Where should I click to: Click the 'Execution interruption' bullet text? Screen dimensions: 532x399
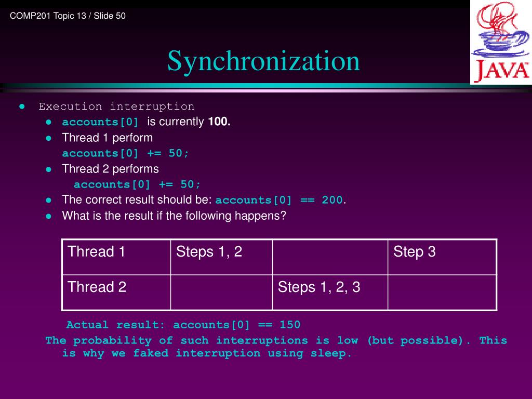(x=116, y=107)
